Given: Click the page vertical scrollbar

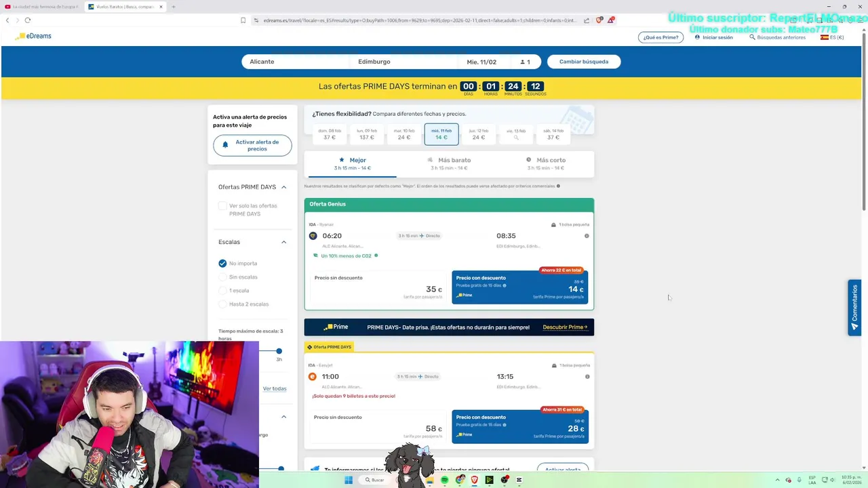Looking at the screenshot, I should 864,122.
